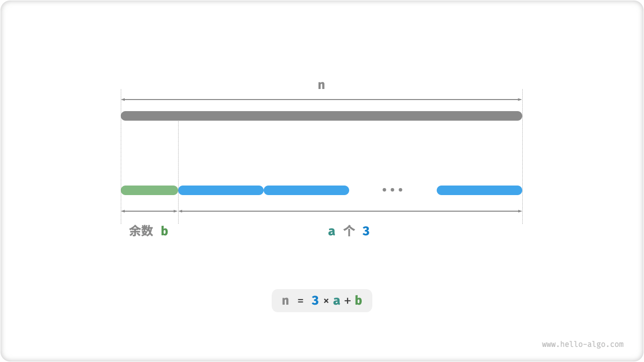
Task: Click the "个" character below the blue bars
Action: click(x=349, y=231)
